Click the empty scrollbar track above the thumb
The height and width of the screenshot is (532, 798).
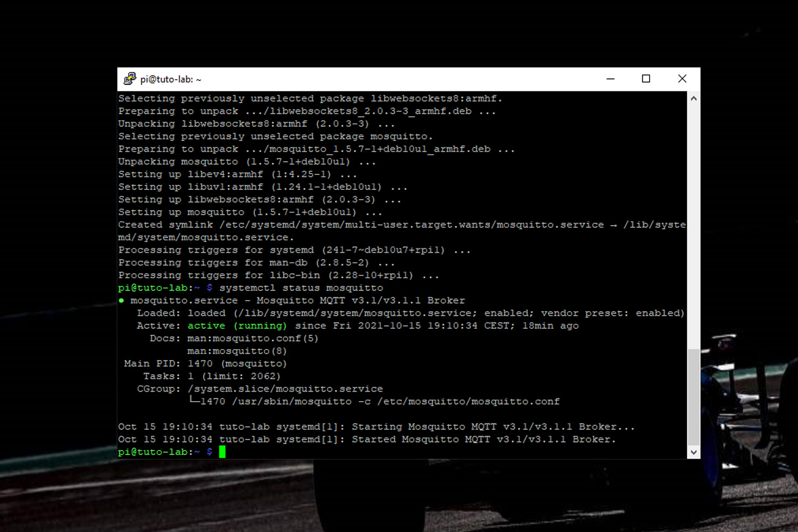point(693,223)
